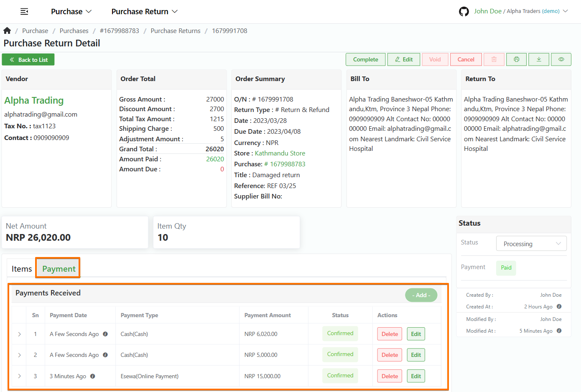
Task: Click the Net Amount NRP 26,020.00 card
Action: coord(75,232)
